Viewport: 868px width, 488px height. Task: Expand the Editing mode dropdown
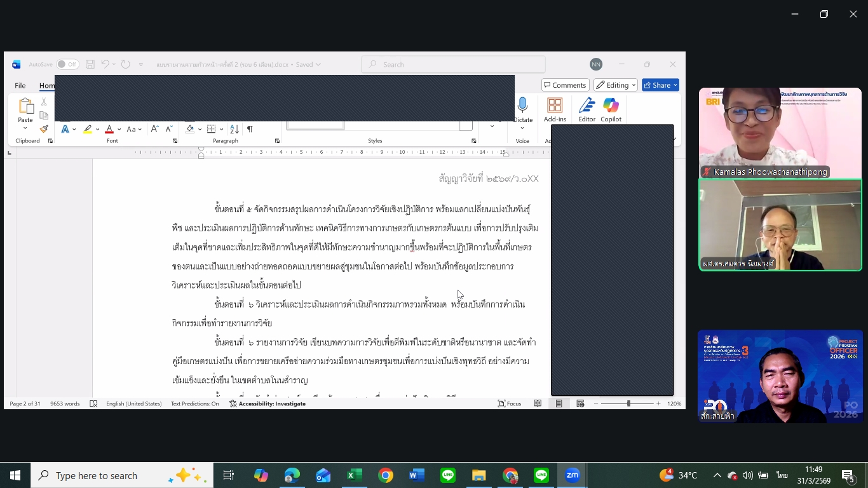615,85
